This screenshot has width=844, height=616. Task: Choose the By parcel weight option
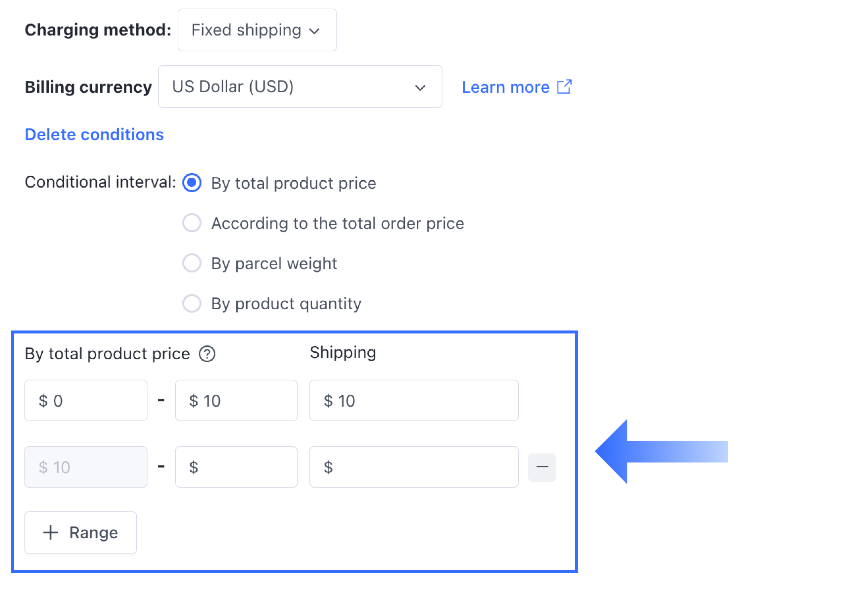pyautogui.click(x=192, y=263)
